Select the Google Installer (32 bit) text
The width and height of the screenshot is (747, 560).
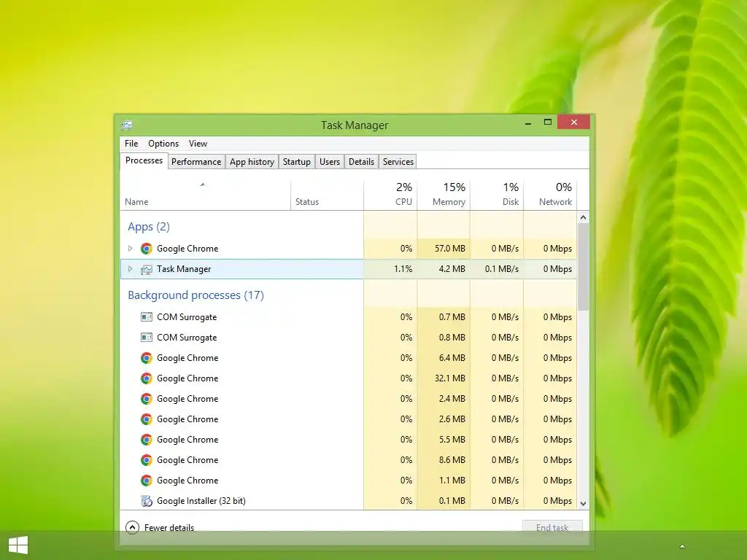click(x=201, y=501)
